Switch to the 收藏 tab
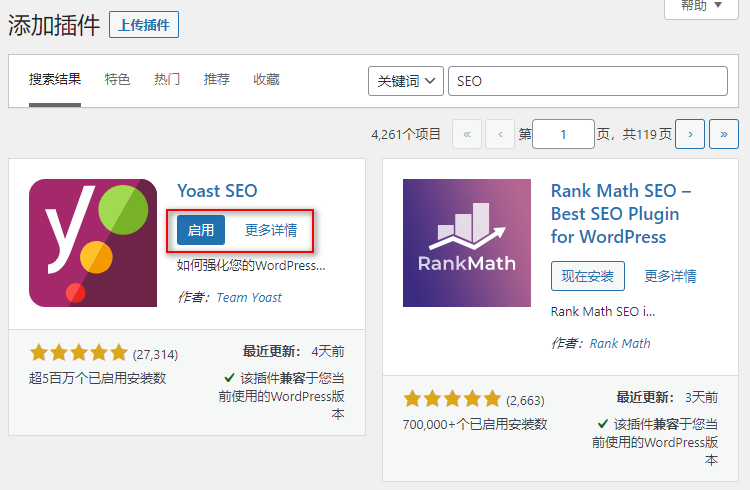 pyautogui.click(x=266, y=79)
